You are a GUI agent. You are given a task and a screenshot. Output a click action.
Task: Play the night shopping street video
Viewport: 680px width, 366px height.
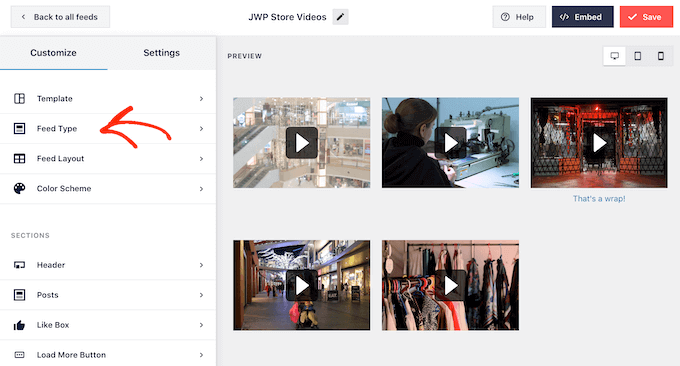[302, 285]
